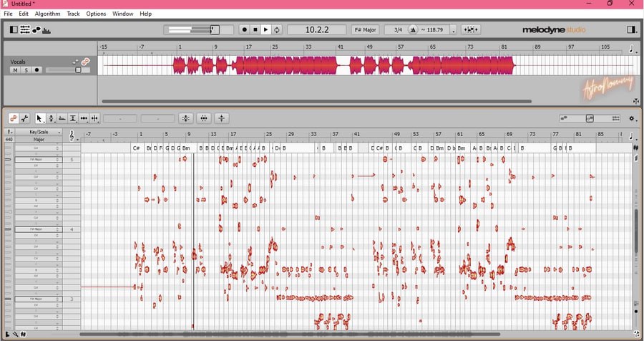The image size is (644, 341).
Task: Select the Formant tool
Action: (x=62, y=118)
